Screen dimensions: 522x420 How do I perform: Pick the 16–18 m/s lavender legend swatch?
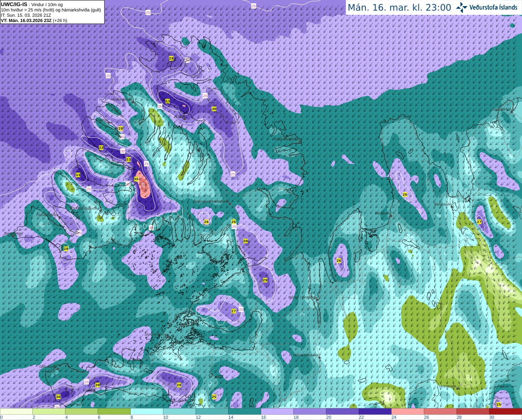click(x=277, y=411)
